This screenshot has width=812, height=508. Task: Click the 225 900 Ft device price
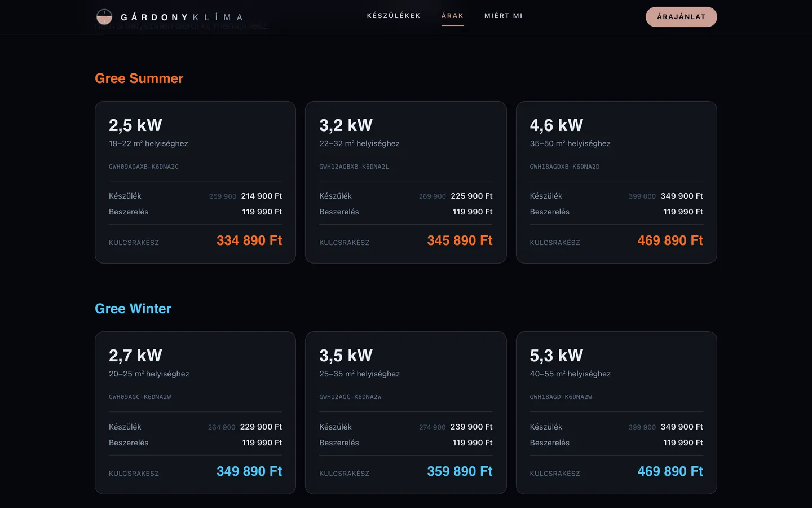471,196
